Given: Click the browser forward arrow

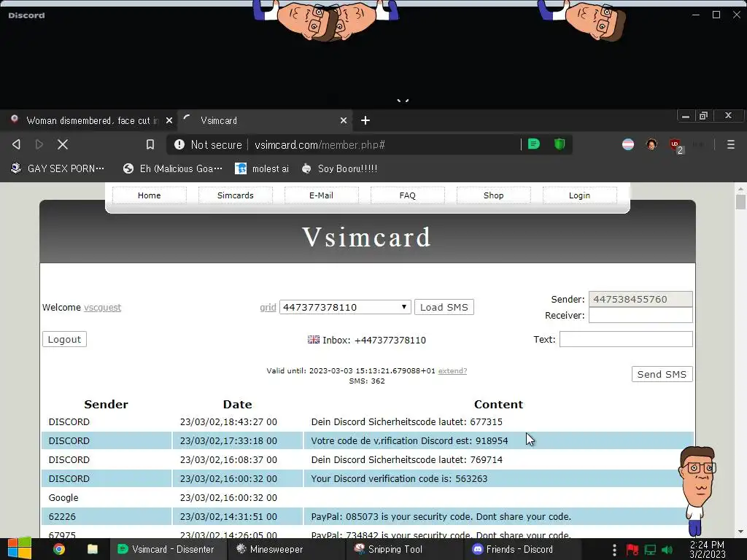Looking at the screenshot, I should [39, 144].
